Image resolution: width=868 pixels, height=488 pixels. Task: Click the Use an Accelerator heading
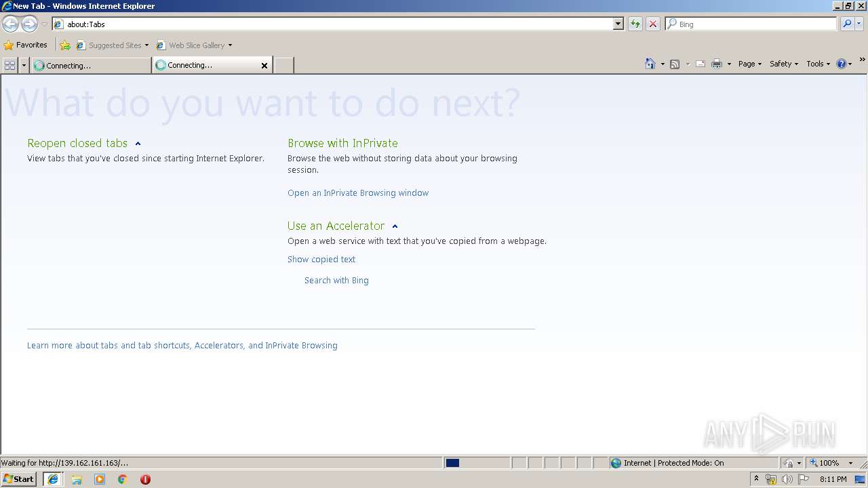[336, 226]
